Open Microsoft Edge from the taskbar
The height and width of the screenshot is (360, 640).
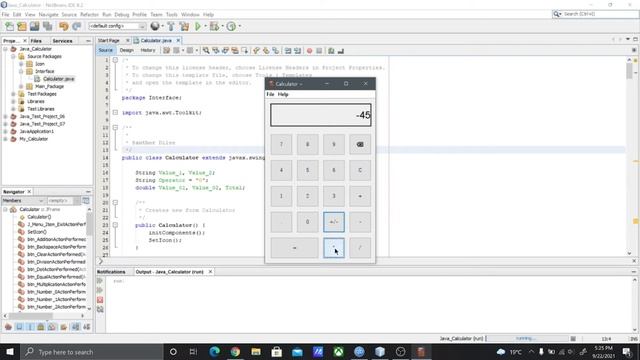click(214, 351)
